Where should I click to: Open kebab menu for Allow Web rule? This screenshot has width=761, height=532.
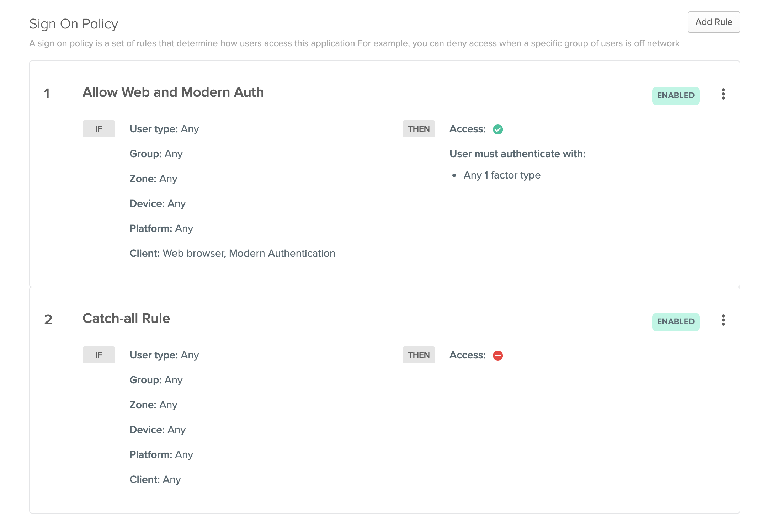(723, 94)
